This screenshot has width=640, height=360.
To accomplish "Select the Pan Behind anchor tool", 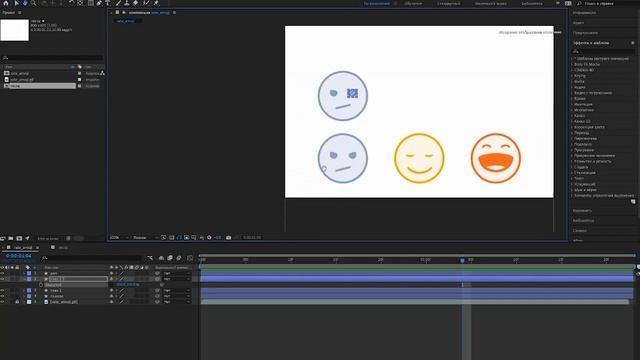I will point(80,3).
